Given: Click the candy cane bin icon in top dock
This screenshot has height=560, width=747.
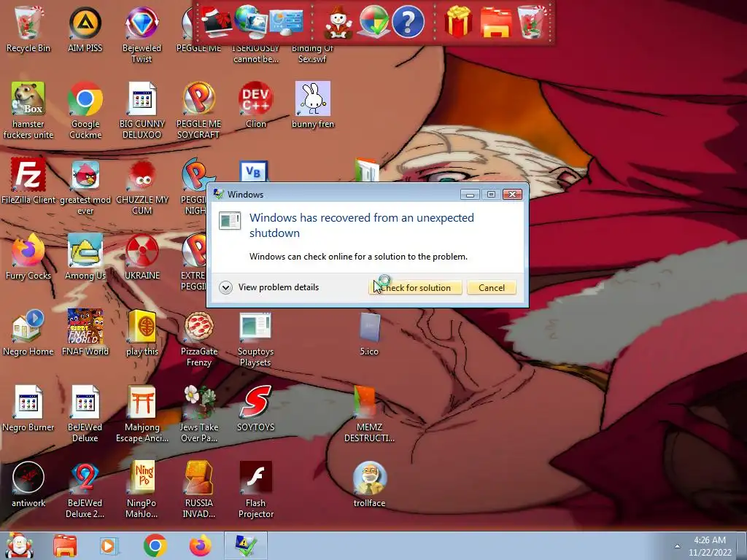Looking at the screenshot, I should (531, 22).
